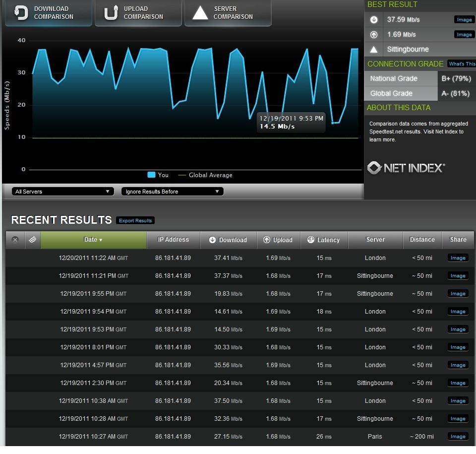Select the 35.56 Mb/s download value

(228, 365)
